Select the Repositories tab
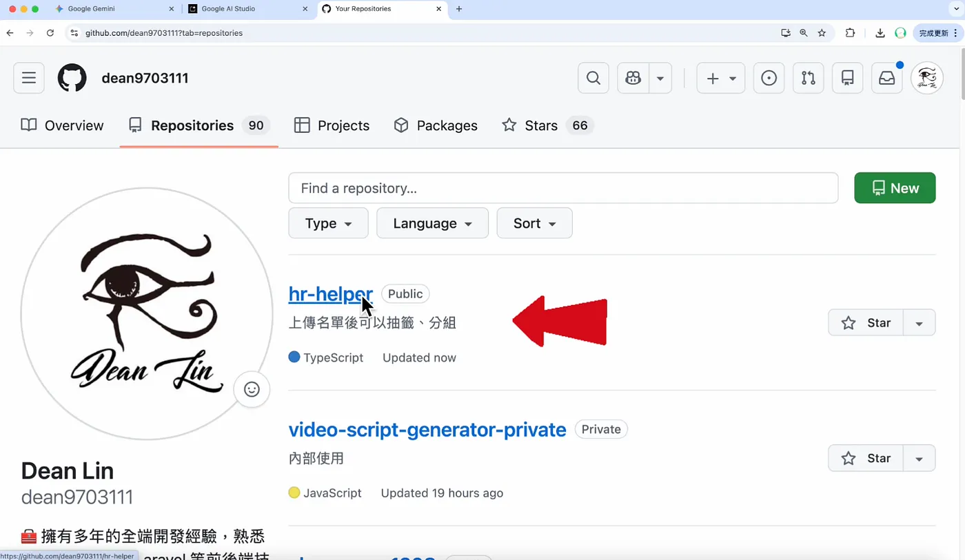 [x=199, y=125]
